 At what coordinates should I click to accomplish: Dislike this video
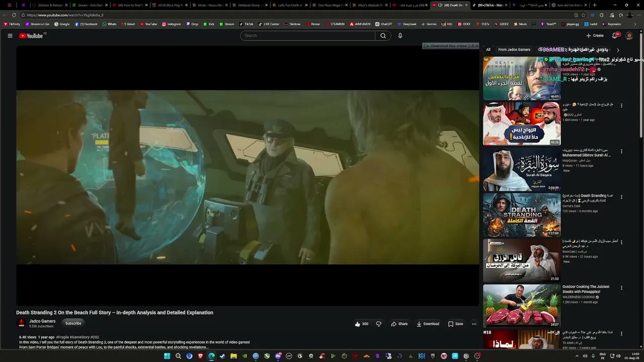pyautogui.click(x=379, y=324)
